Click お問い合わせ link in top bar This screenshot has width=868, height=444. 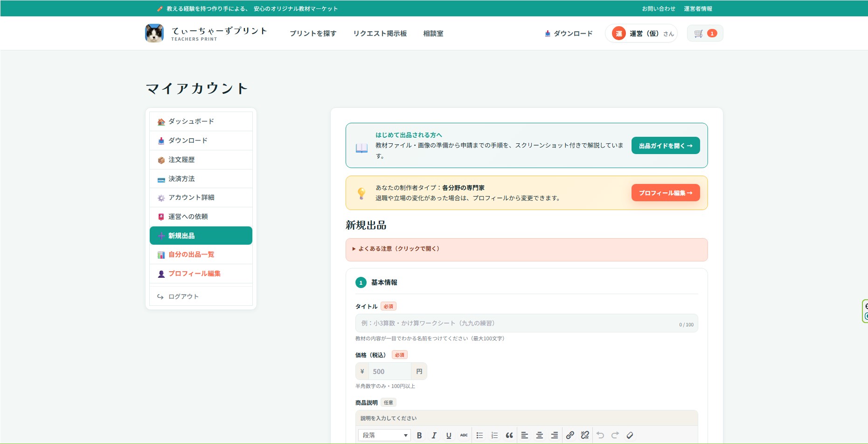coord(659,8)
